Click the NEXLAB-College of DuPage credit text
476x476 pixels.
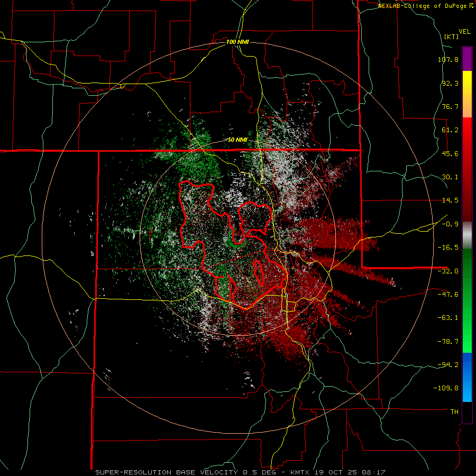[425, 6]
